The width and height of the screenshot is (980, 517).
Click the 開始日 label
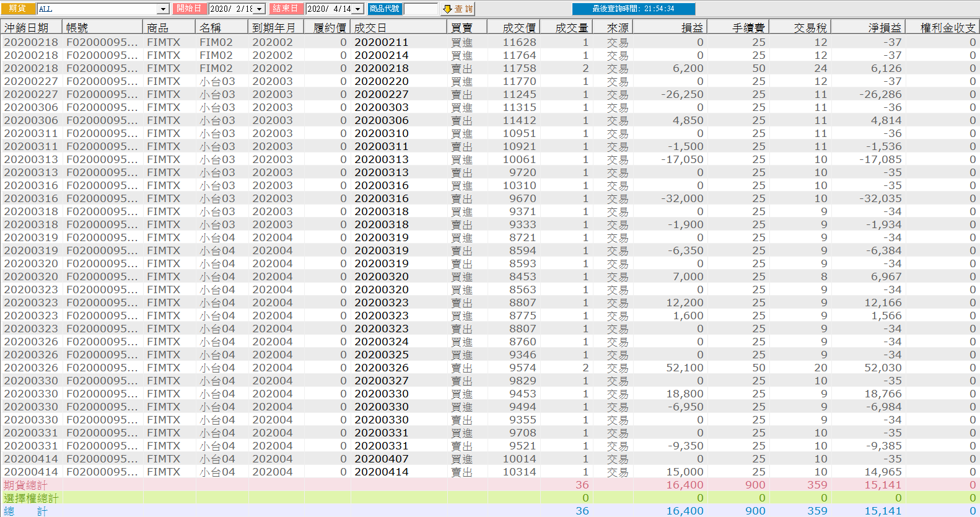(x=189, y=9)
